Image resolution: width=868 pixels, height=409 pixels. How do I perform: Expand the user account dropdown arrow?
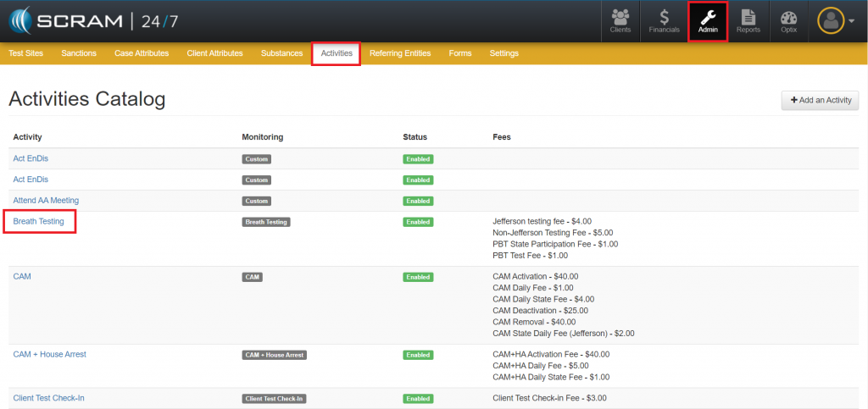(x=851, y=22)
